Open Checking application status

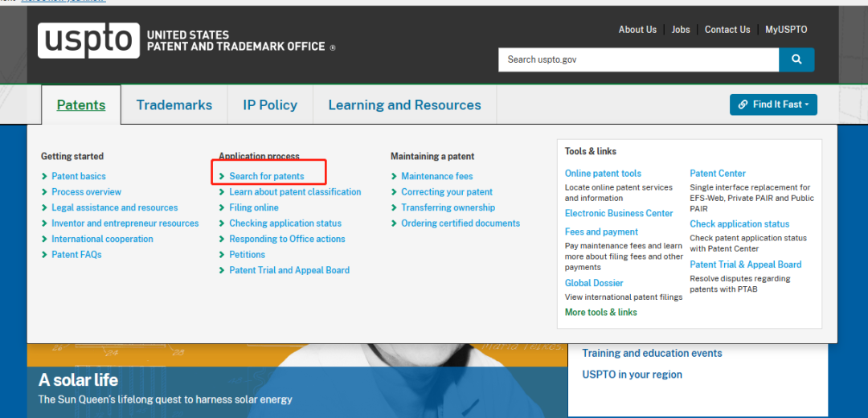click(x=285, y=223)
